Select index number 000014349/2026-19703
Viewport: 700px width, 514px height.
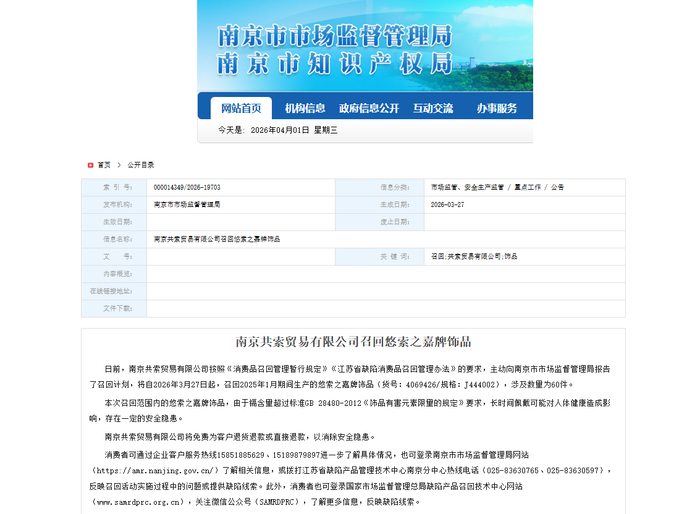187,188
